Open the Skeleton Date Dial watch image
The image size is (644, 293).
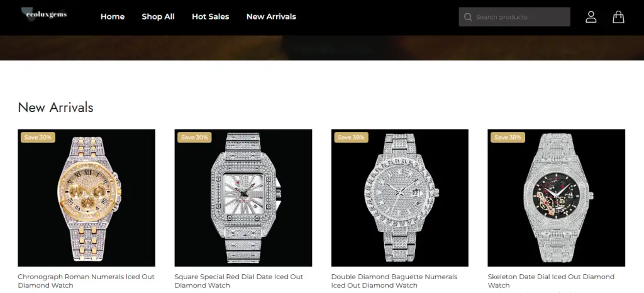(556, 198)
